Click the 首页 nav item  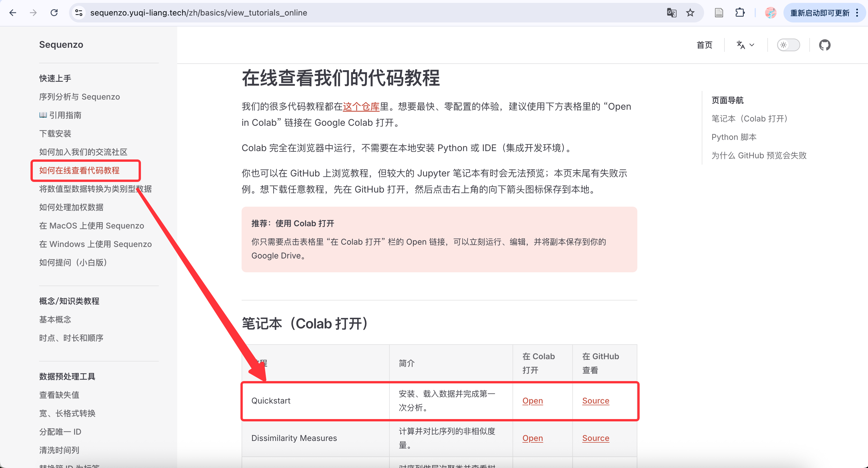pyautogui.click(x=704, y=45)
